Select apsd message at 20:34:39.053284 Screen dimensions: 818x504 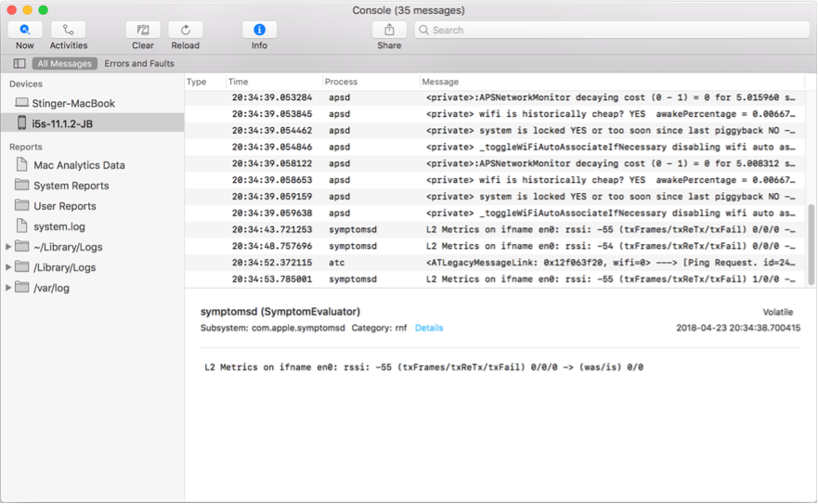click(x=496, y=97)
